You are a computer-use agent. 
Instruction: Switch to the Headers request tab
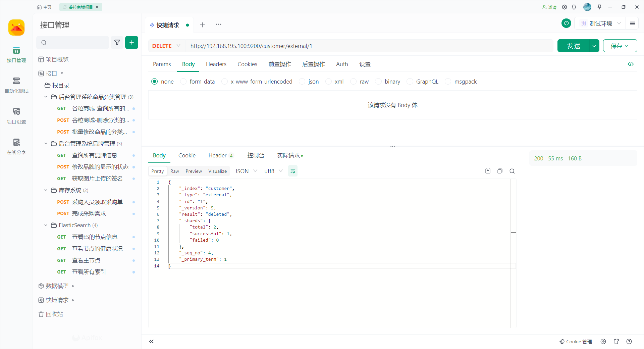[216, 64]
